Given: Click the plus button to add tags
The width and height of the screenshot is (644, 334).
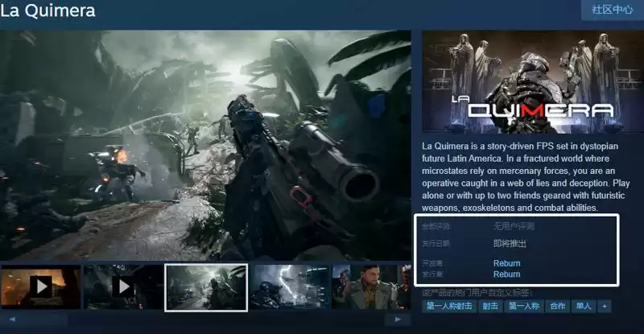Looking at the screenshot, I should [605, 306].
